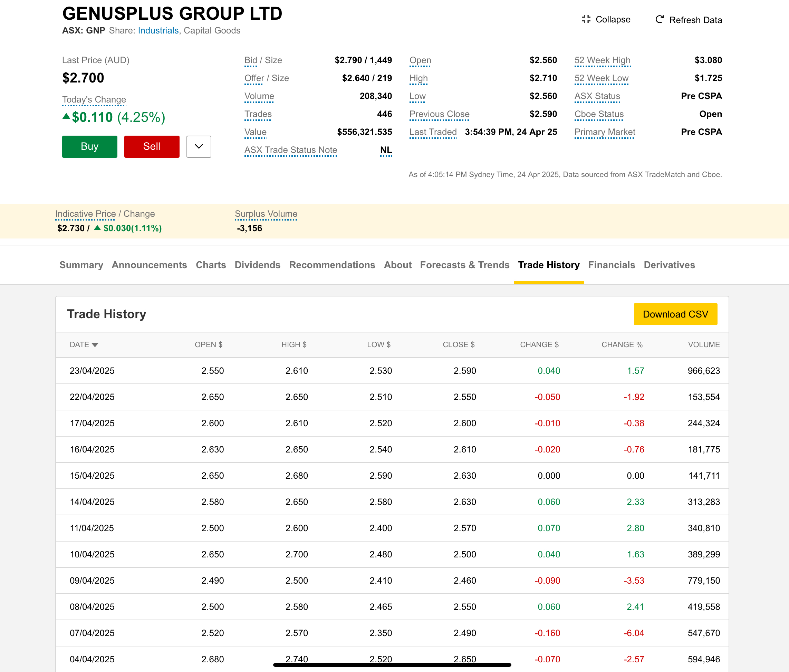The height and width of the screenshot is (672, 789).
Task: Click the 779,150 volume value
Action: [x=704, y=581]
